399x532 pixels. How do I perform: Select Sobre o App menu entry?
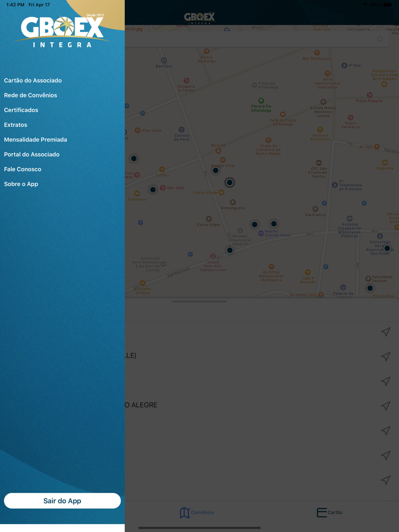pyautogui.click(x=21, y=184)
